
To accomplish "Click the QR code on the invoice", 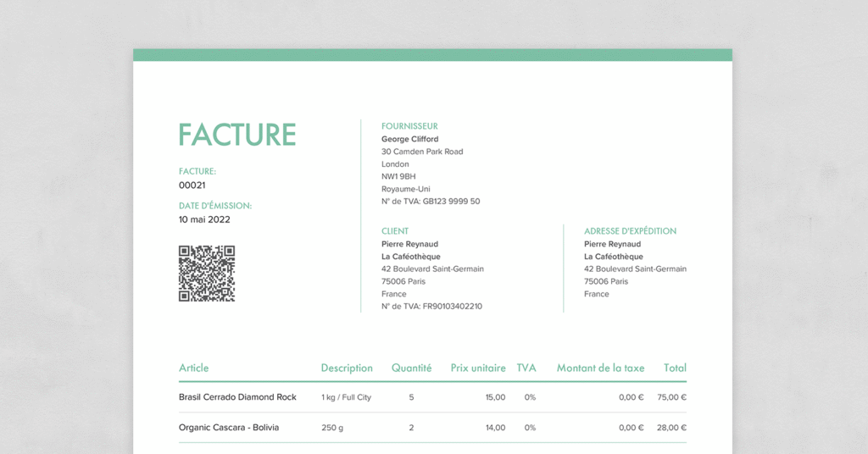I will pyautogui.click(x=206, y=274).
